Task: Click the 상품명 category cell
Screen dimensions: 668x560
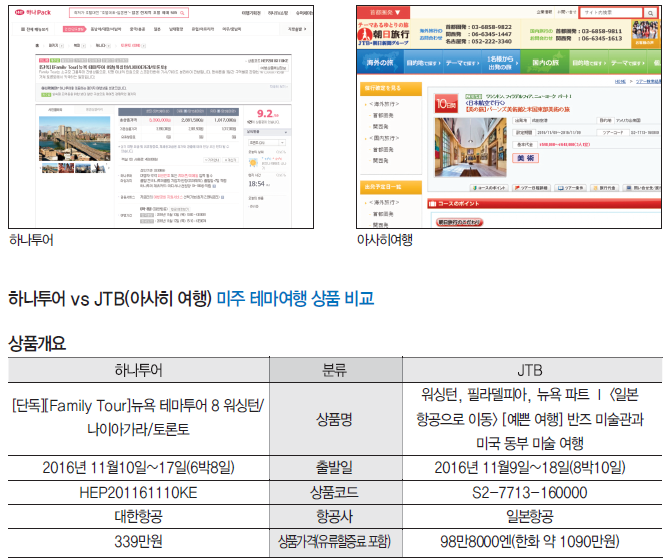Action: click(334, 419)
